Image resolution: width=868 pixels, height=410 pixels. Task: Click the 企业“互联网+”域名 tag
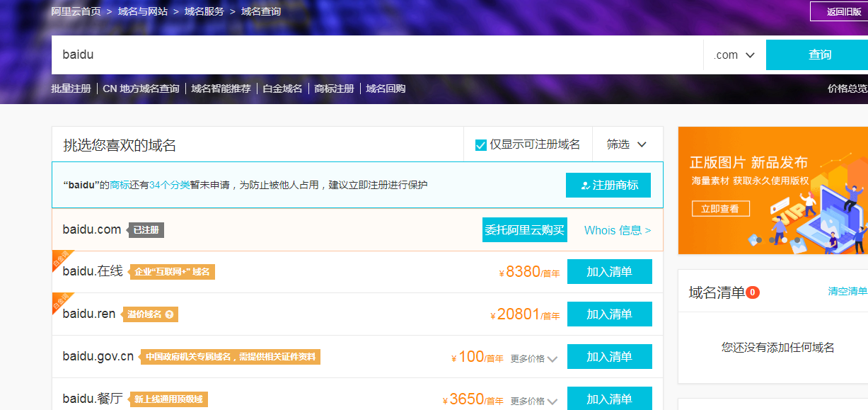pyautogui.click(x=172, y=272)
